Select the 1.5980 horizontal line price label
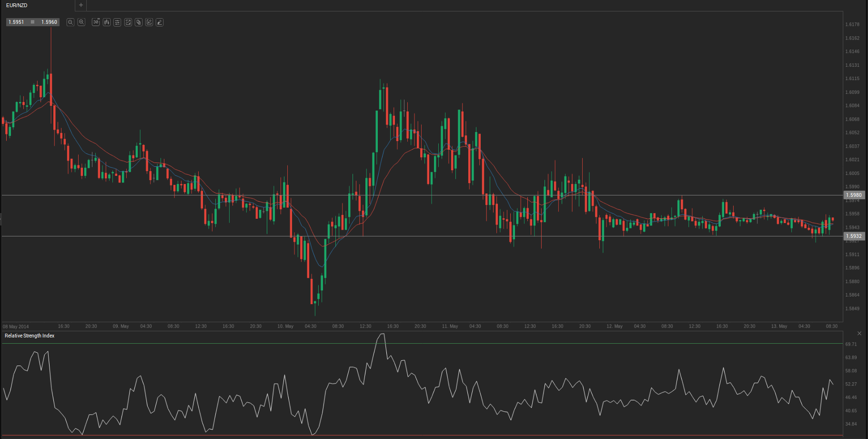 [x=854, y=195]
